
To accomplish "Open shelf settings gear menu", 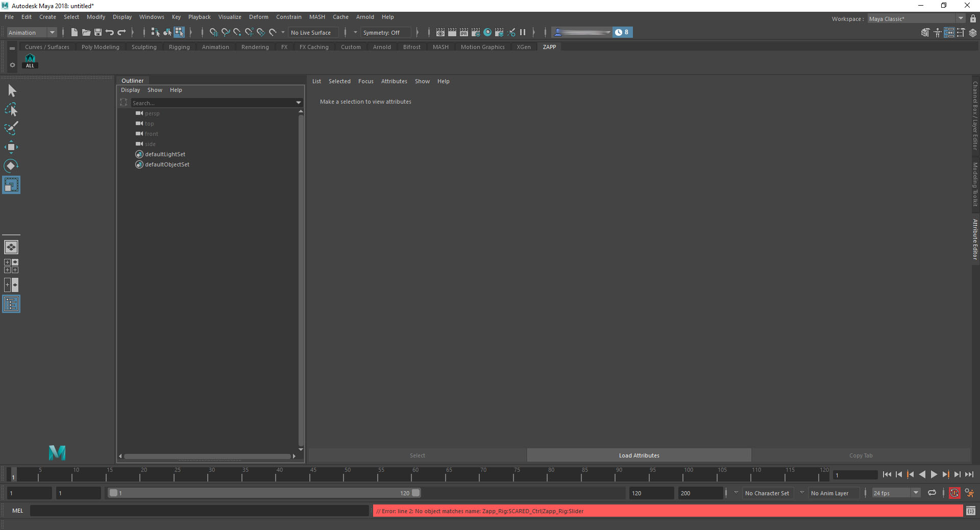I will [12, 65].
